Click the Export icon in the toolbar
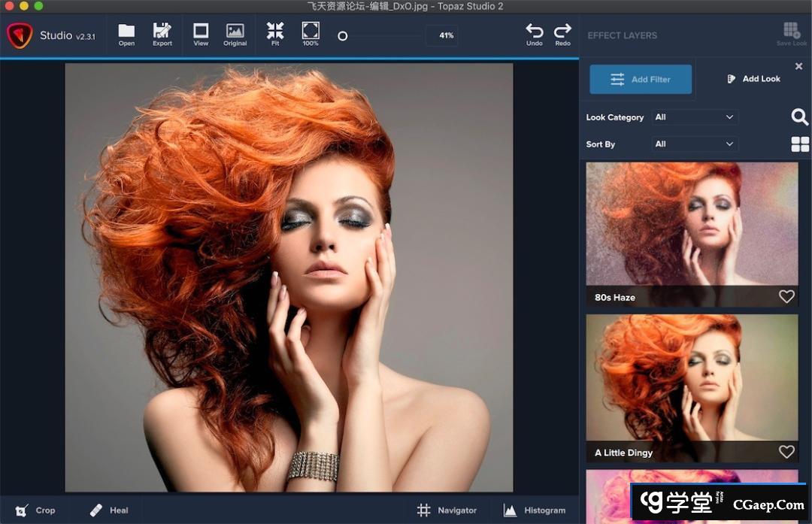The image size is (812, 524). [x=162, y=34]
